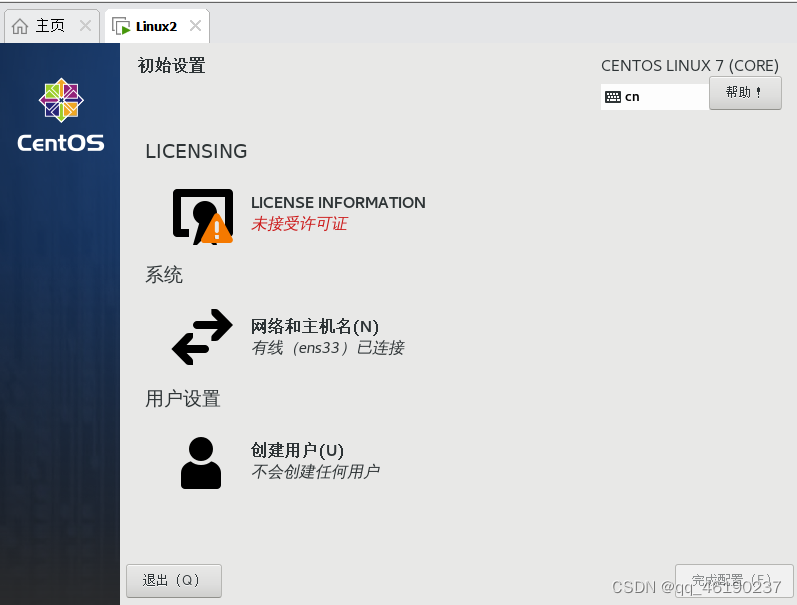Click the keyboard layout icon
Screen dimensions: 797x605
click(x=613, y=97)
